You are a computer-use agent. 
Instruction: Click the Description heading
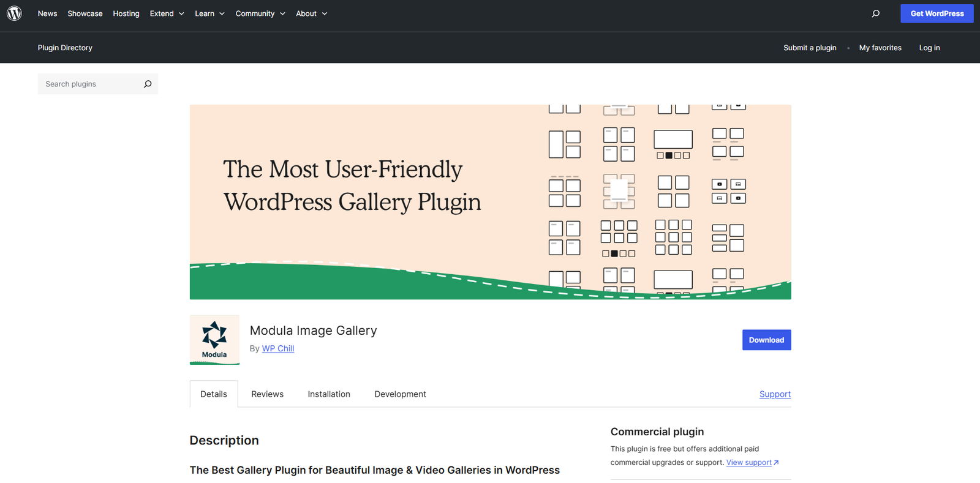click(x=224, y=440)
